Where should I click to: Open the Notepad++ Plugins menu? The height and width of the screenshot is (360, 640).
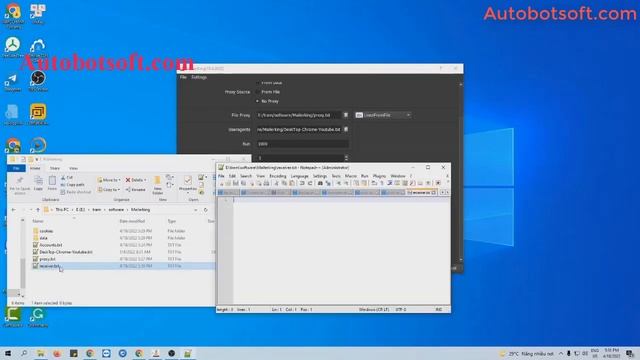coord(379,176)
